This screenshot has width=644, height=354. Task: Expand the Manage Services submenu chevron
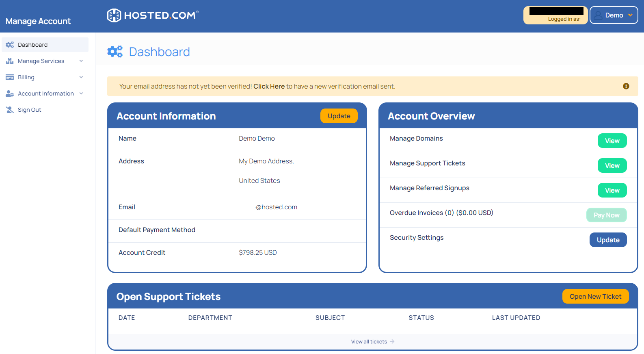pos(81,61)
